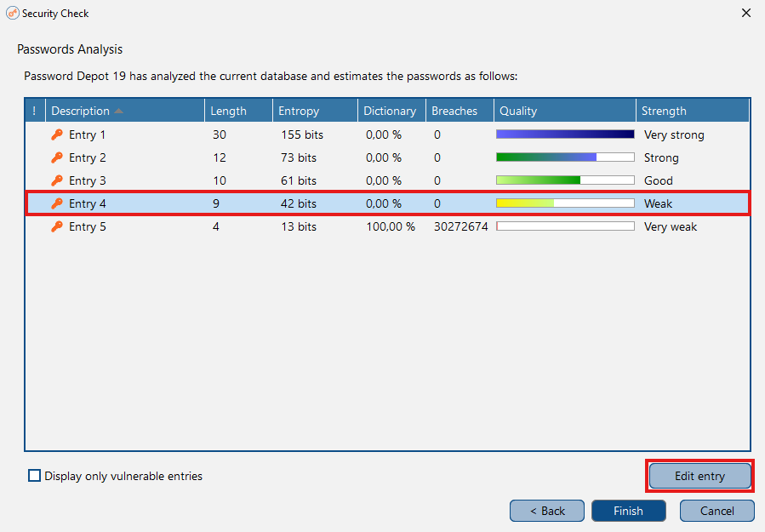Click the key icon beside Entry 1
The image size is (765, 532).
pyautogui.click(x=57, y=134)
